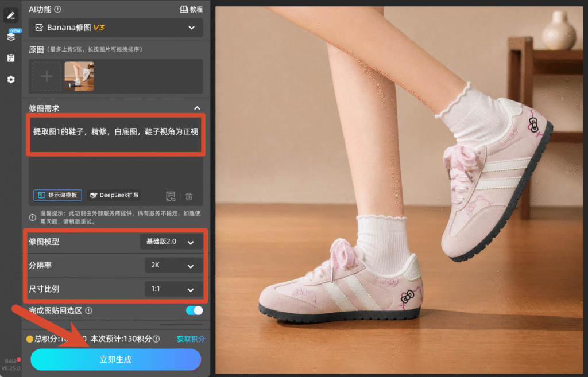Open the 修图模型 基础版2.0 dropdown
This screenshot has width=588, height=377.
171,242
